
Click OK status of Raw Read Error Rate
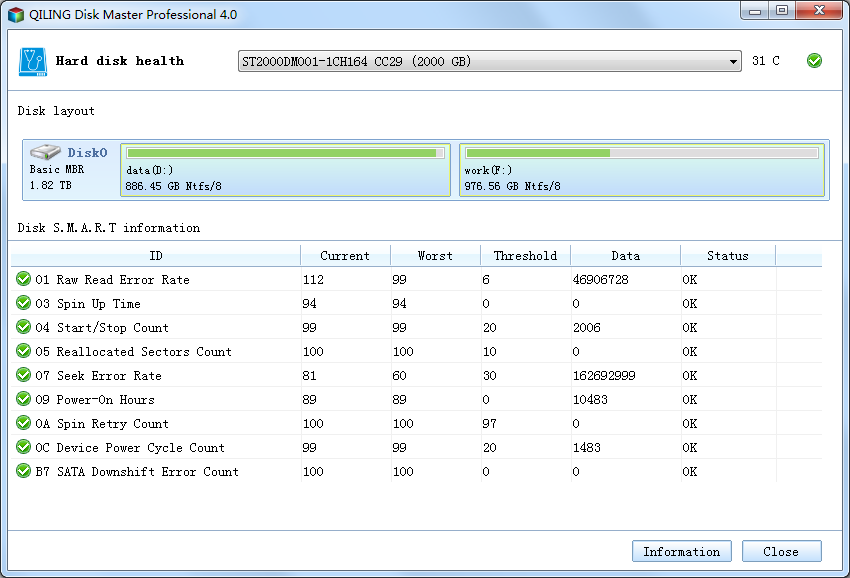click(690, 280)
